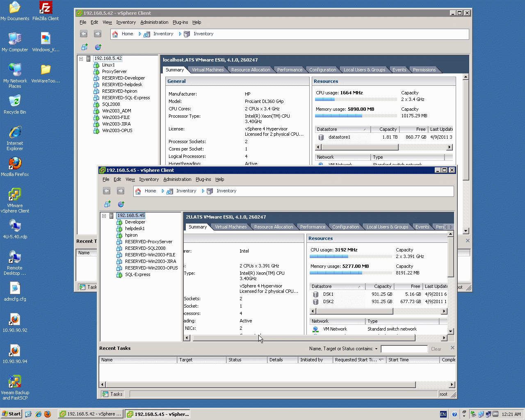The image size is (525, 420).
Task: Click Home link in 192.168.5.42 navigation bar
Action: click(127, 34)
